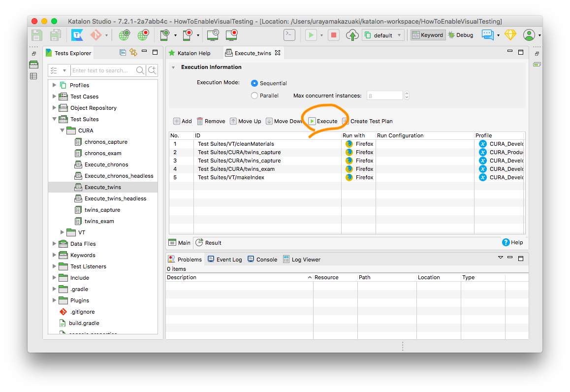Screen dimensions: 570x392
Task: Switch to Debug perspective
Action: (461, 35)
